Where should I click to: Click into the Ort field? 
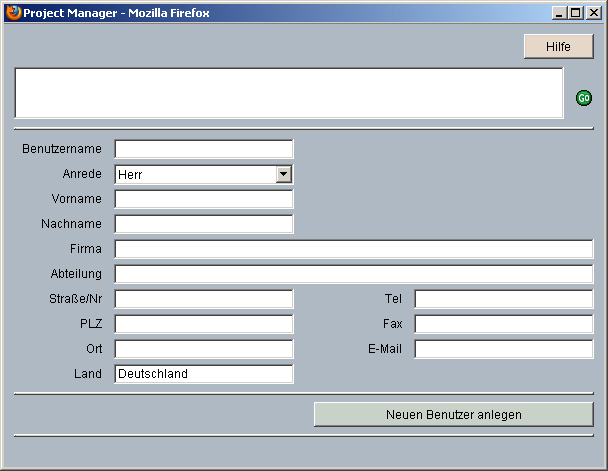(x=204, y=349)
